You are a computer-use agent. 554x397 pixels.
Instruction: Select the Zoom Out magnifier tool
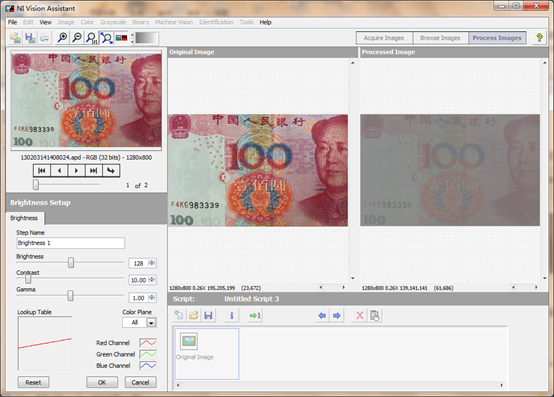click(77, 37)
